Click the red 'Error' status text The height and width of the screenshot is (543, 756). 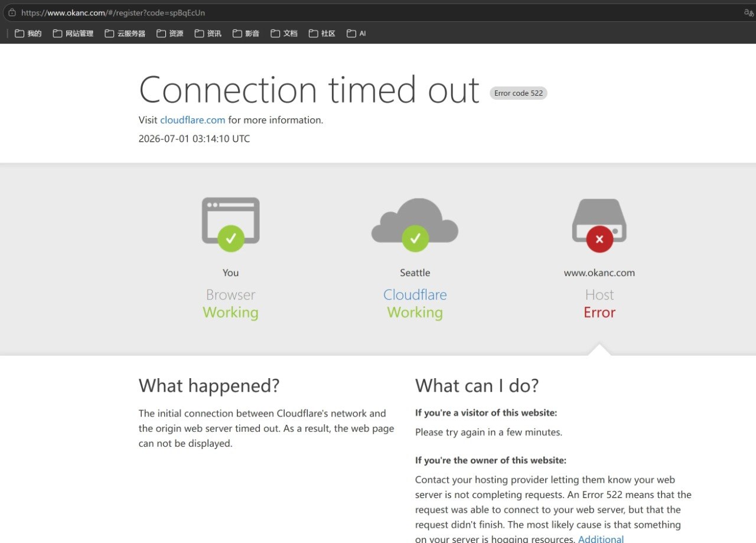(599, 313)
